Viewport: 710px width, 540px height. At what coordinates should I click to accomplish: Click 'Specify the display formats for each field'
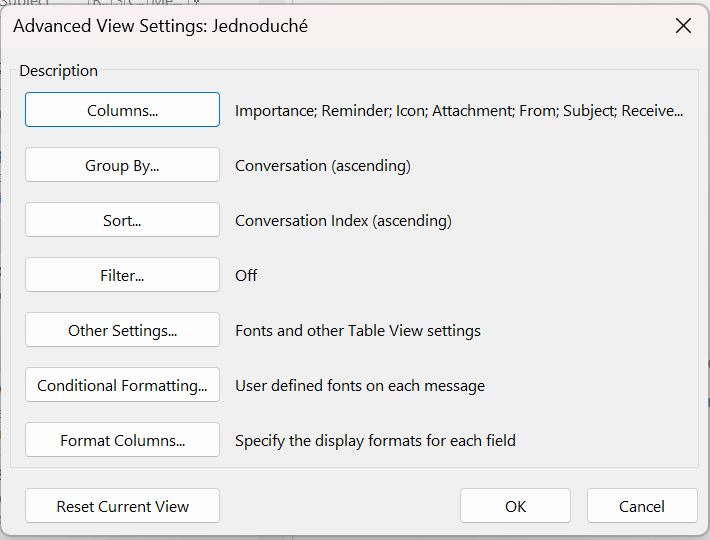click(x=375, y=440)
